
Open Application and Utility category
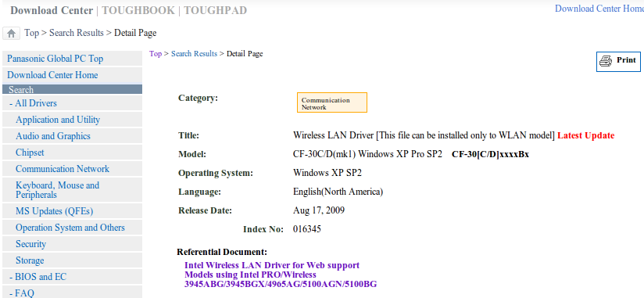tap(72, 120)
